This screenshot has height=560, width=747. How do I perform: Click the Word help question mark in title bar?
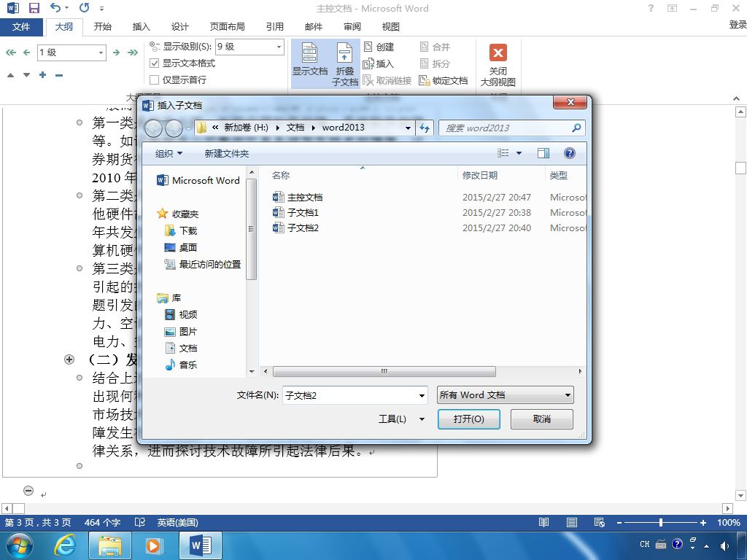[x=651, y=8]
